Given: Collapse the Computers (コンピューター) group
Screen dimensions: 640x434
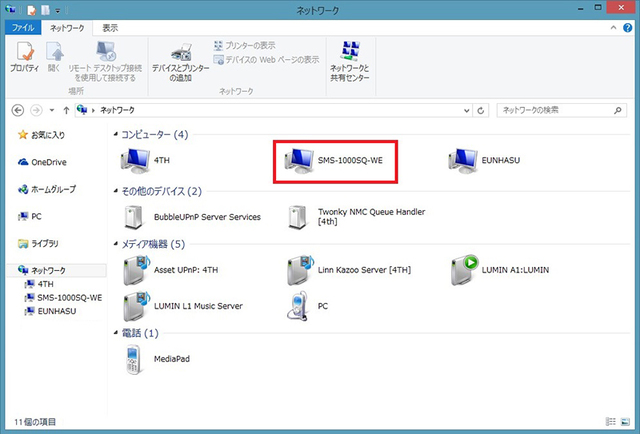Looking at the screenshot, I should (x=116, y=134).
